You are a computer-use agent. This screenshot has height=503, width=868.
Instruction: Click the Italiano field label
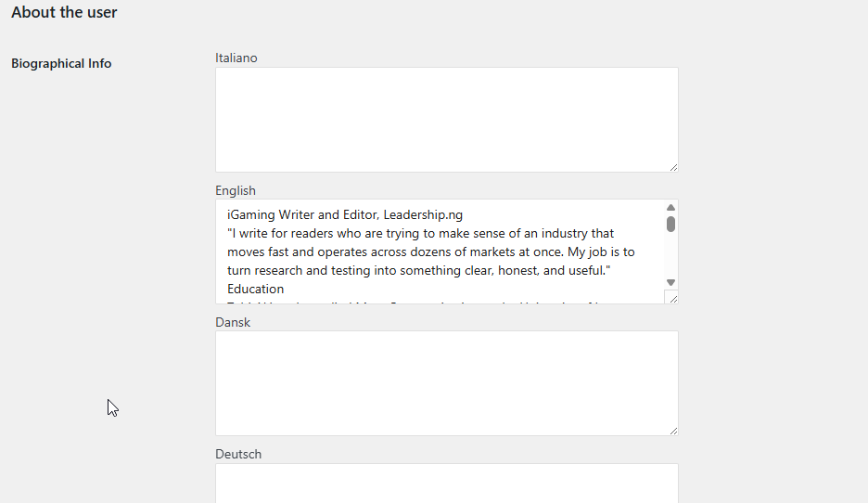(236, 58)
